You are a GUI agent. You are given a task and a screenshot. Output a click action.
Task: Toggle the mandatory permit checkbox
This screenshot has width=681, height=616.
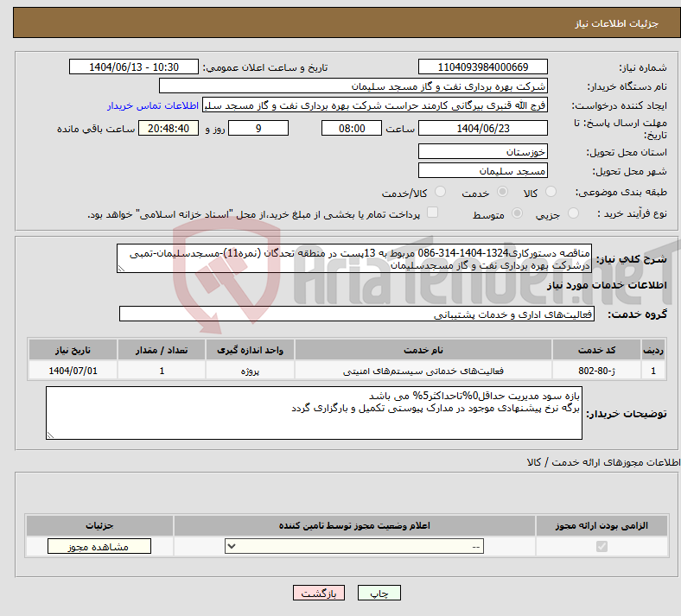pyautogui.click(x=601, y=546)
